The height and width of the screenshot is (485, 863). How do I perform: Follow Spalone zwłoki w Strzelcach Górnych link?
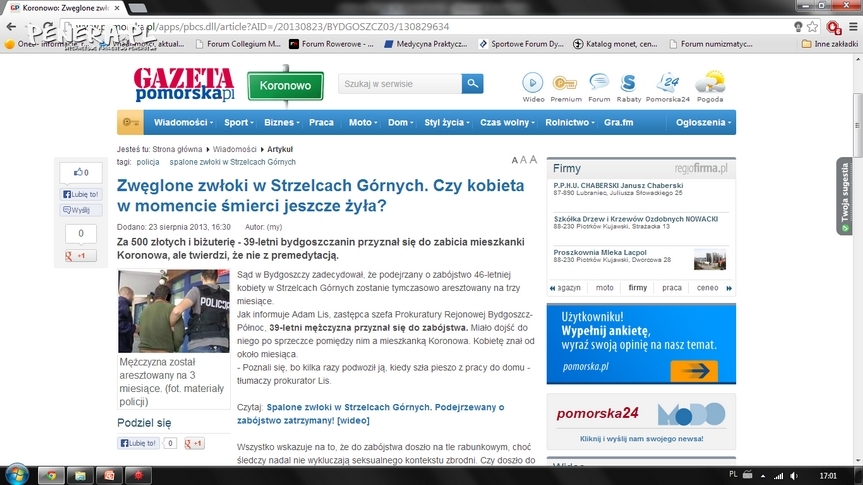coord(370,413)
